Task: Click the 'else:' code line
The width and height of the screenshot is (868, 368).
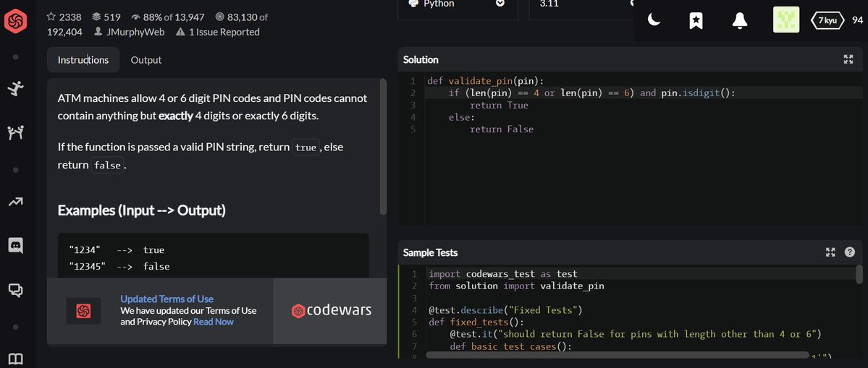Action: click(x=462, y=117)
